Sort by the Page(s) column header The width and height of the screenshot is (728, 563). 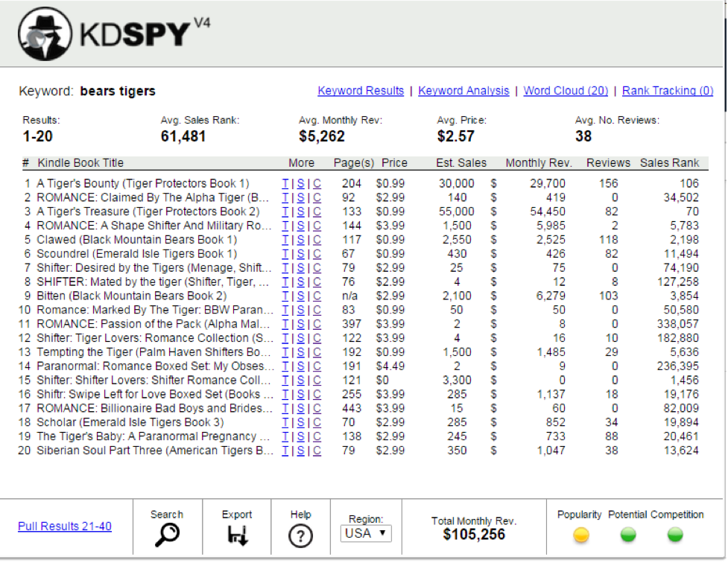354,163
